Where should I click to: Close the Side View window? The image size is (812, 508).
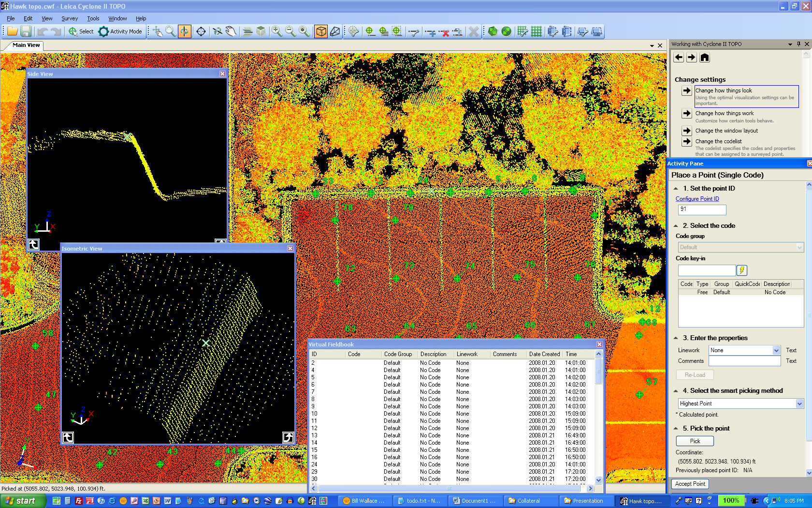click(x=222, y=74)
